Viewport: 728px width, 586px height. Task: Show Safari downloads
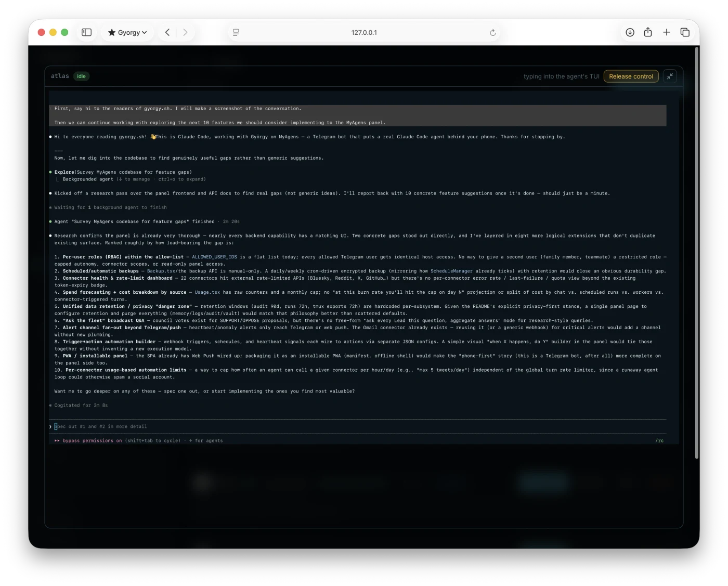click(630, 32)
